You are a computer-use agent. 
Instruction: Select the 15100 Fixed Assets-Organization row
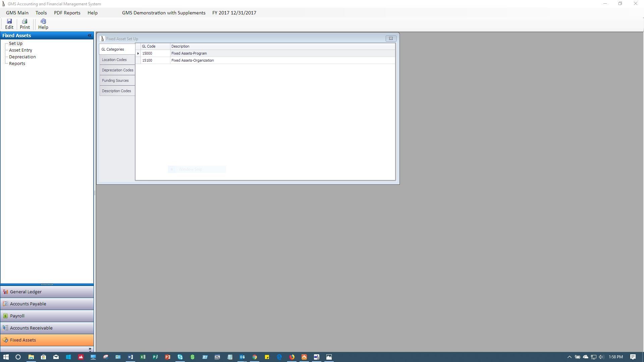point(192,60)
